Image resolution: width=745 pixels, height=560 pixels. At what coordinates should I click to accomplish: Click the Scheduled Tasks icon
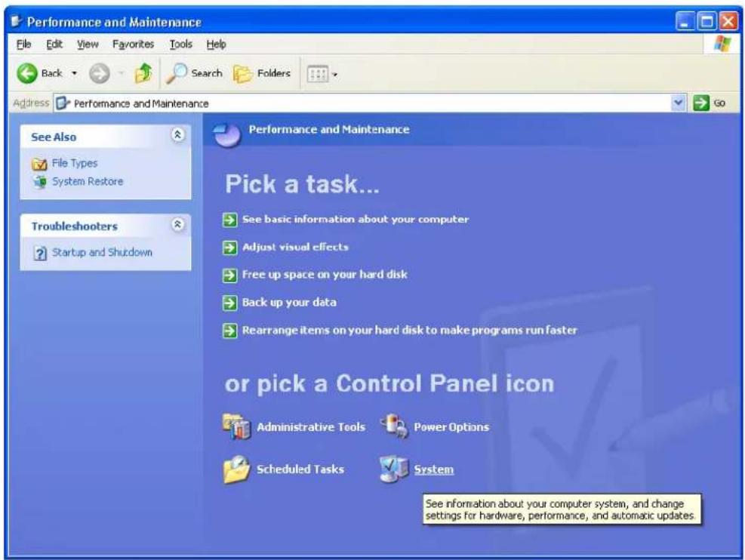click(236, 469)
